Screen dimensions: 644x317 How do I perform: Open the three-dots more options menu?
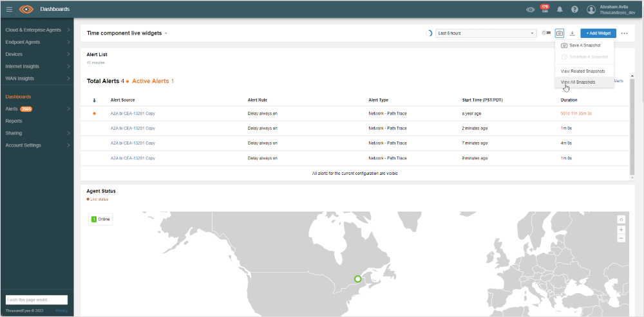click(x=624, y=33)
